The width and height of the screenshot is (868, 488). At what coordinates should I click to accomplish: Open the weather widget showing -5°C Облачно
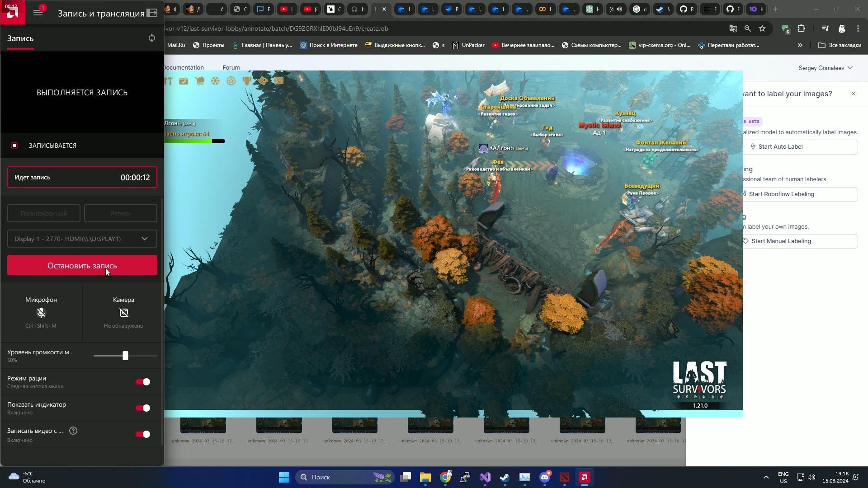pyautogui.click(x=27, y=477)
